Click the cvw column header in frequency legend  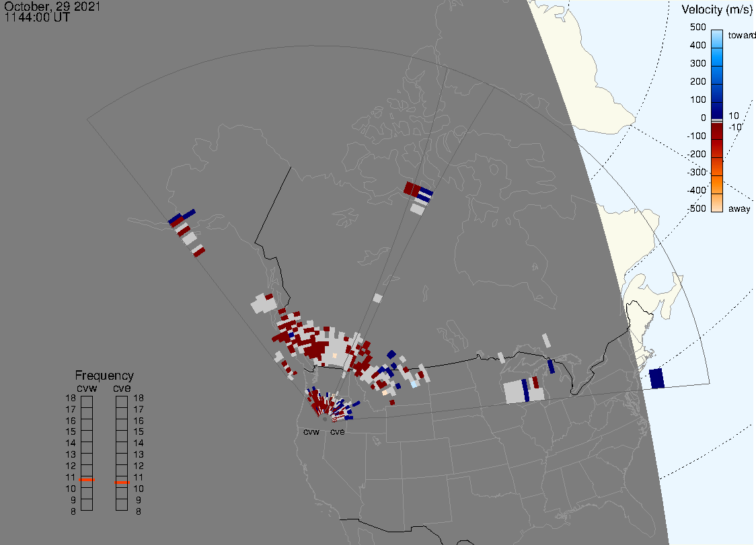pos(86,387)
